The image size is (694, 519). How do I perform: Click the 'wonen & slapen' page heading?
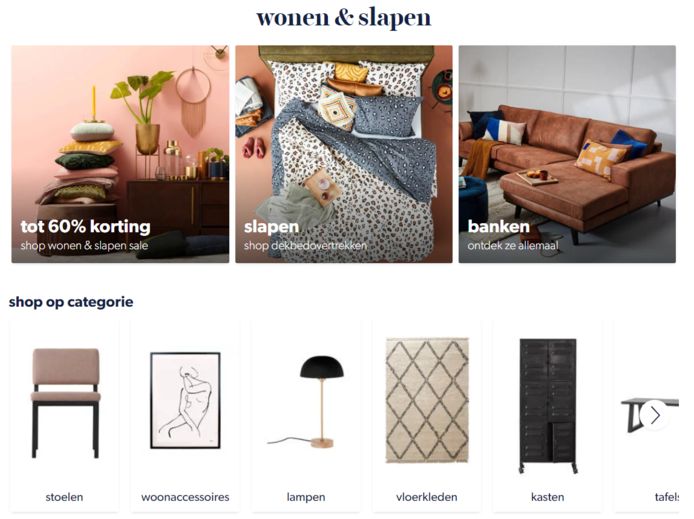[x=343, y=18]
